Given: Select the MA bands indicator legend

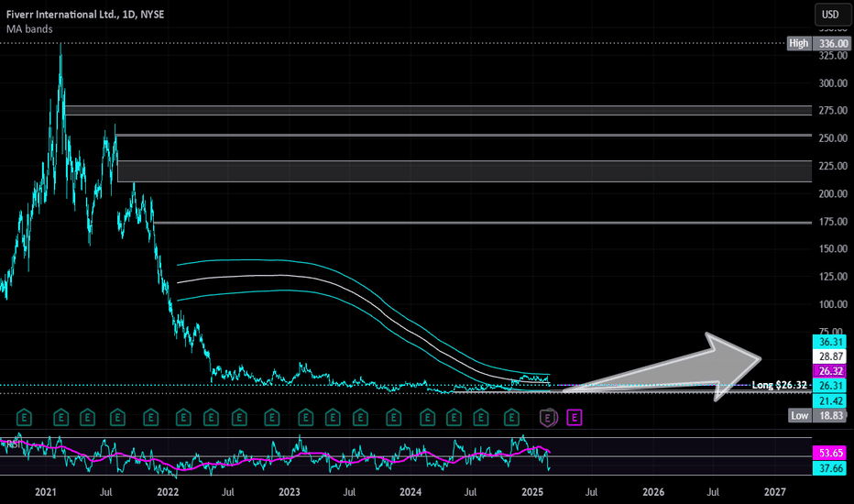Looking at the screenshot, I should click(31, 28).
